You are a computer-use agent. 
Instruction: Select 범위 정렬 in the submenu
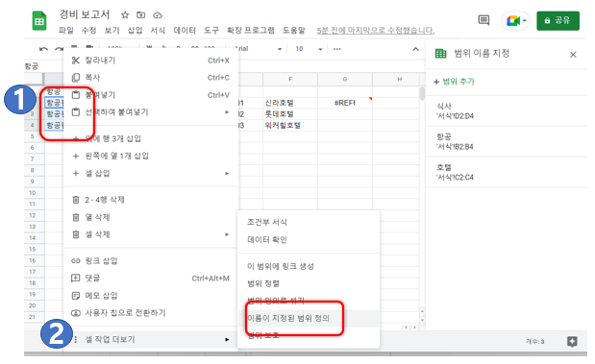click(x=309, y=283)
